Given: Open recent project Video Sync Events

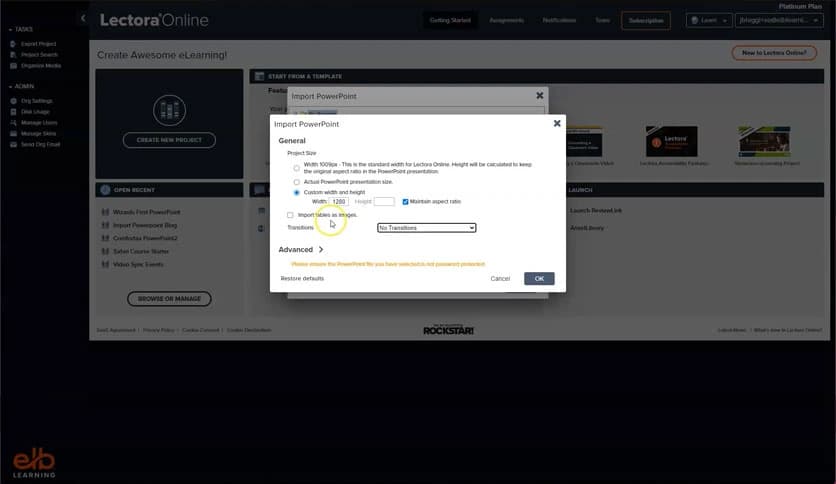Looking at the screenshot, I should (138, 264).
